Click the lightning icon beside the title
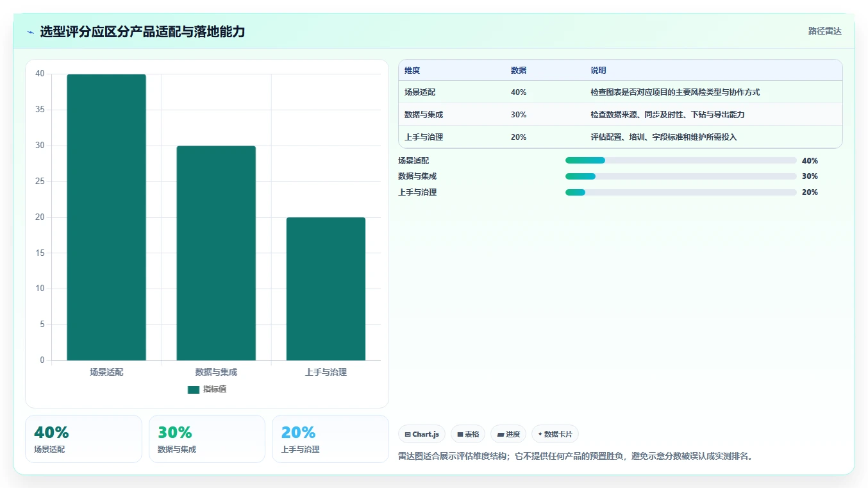 (31, 32)
